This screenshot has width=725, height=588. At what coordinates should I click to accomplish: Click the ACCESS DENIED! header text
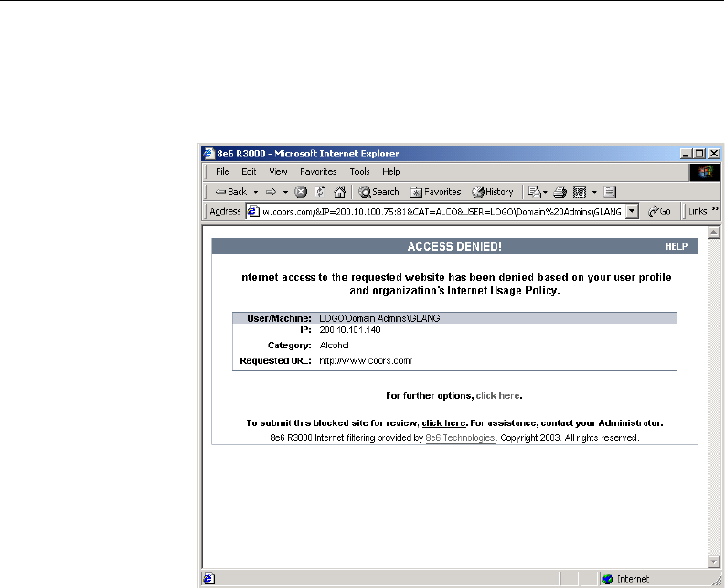coord(454,247)
